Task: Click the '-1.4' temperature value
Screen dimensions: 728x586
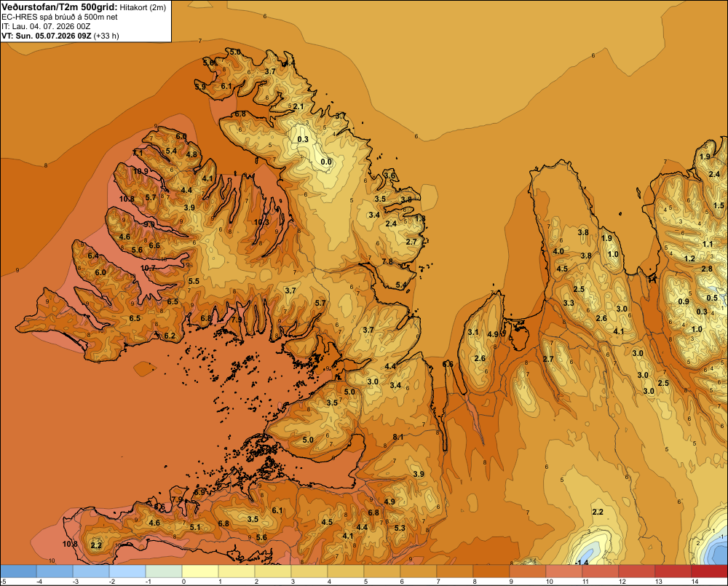Action: pos(582,562)
